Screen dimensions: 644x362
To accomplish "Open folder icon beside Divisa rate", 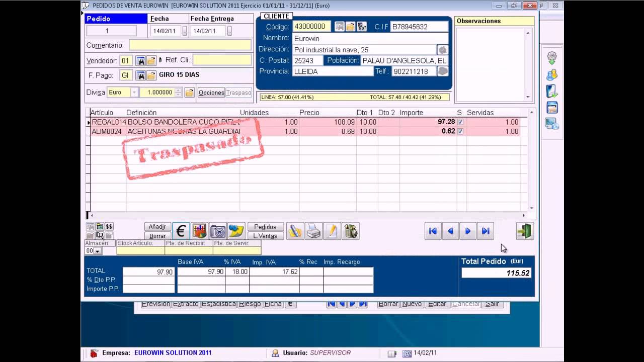I will 190,93.
